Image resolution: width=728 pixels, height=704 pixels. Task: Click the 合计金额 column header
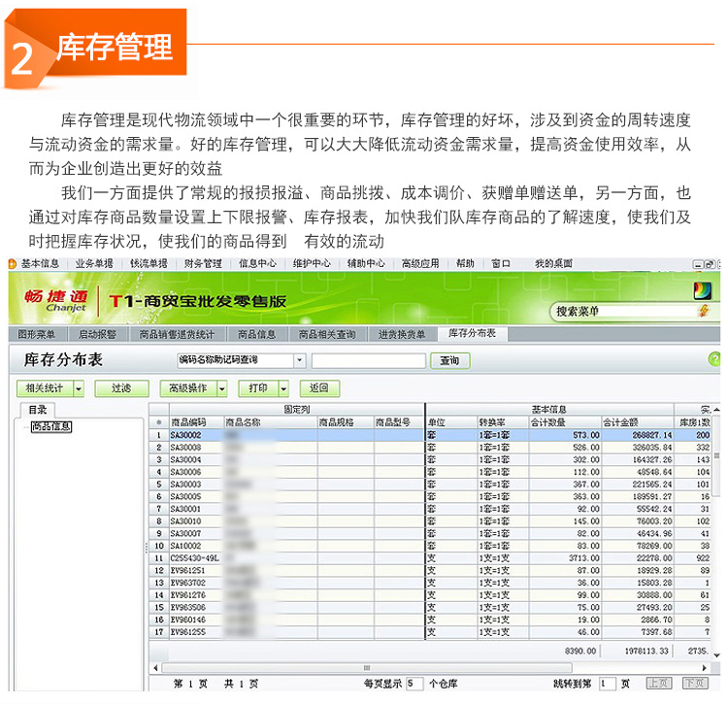click(x=638, y=422)
